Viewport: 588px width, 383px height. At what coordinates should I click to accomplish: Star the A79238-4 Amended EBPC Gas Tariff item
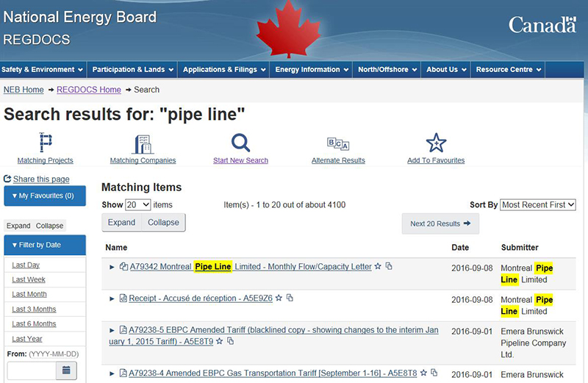pos(423,373)
